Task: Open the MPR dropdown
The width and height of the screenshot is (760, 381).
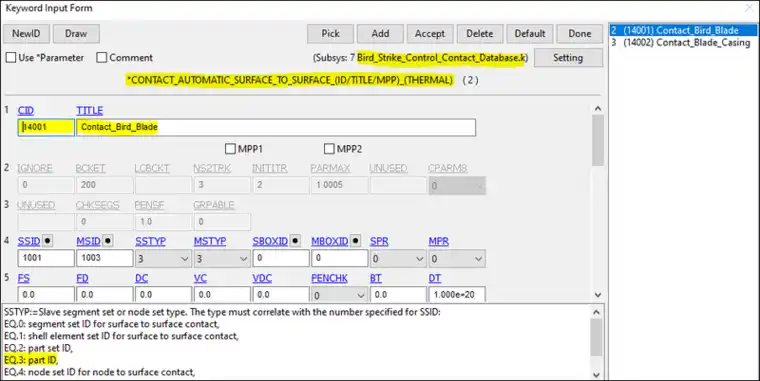Action: [x=457, y=258]
